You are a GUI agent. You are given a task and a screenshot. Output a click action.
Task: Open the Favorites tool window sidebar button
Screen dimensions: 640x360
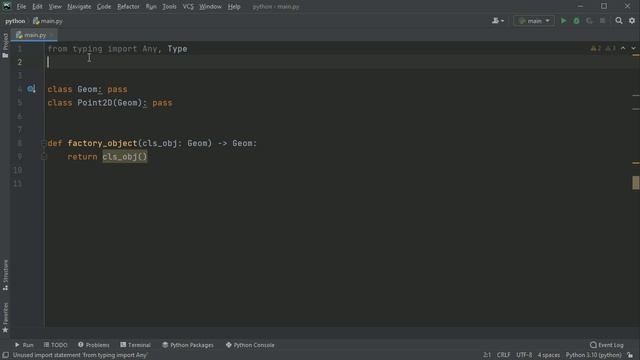pyautogui.click(x=5, y=318)
